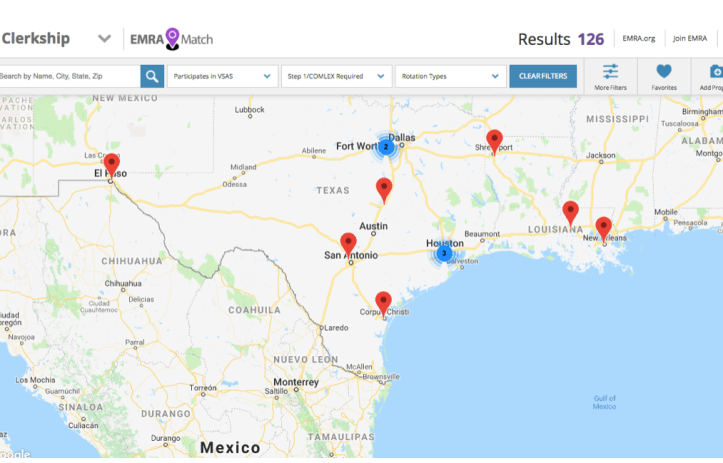Click the Chihuahua city label on map
This screenshot has height=463, width=723.
pos(123,283)
